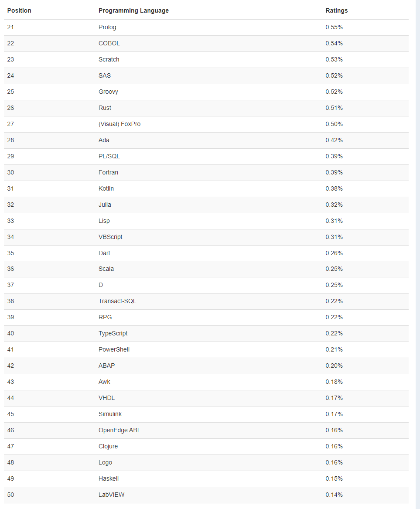
Task: Click the LabVIEW 0.14% rating
Action: pos(334,495)
